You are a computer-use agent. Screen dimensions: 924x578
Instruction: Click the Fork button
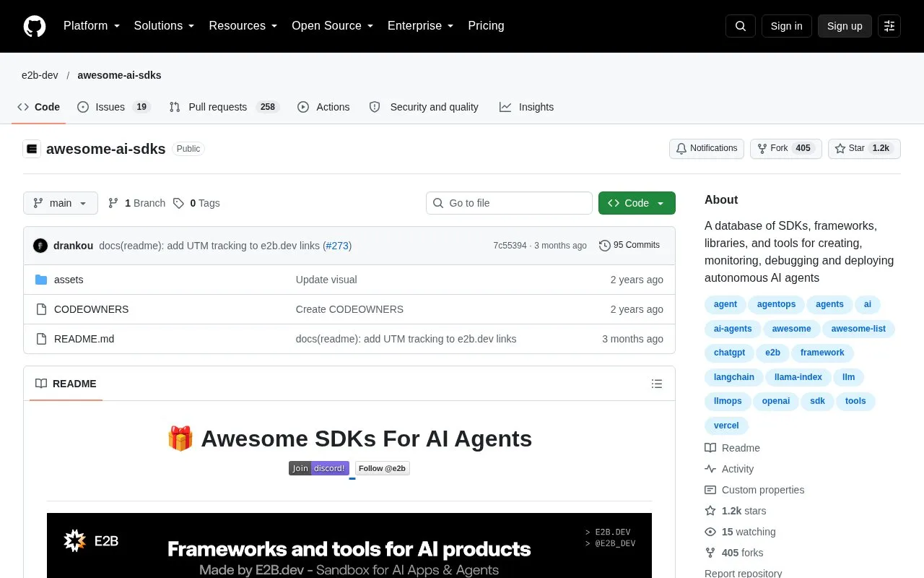[x=785, y=148]
